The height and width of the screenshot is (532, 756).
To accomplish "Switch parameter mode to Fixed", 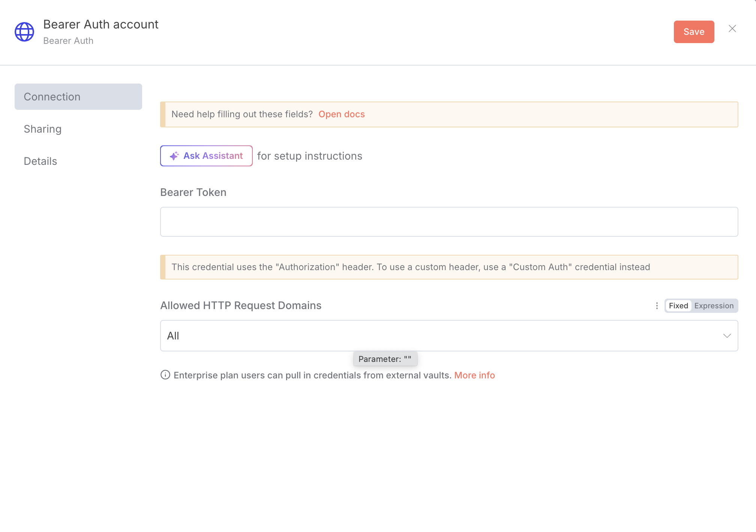I will click(678, 306).
